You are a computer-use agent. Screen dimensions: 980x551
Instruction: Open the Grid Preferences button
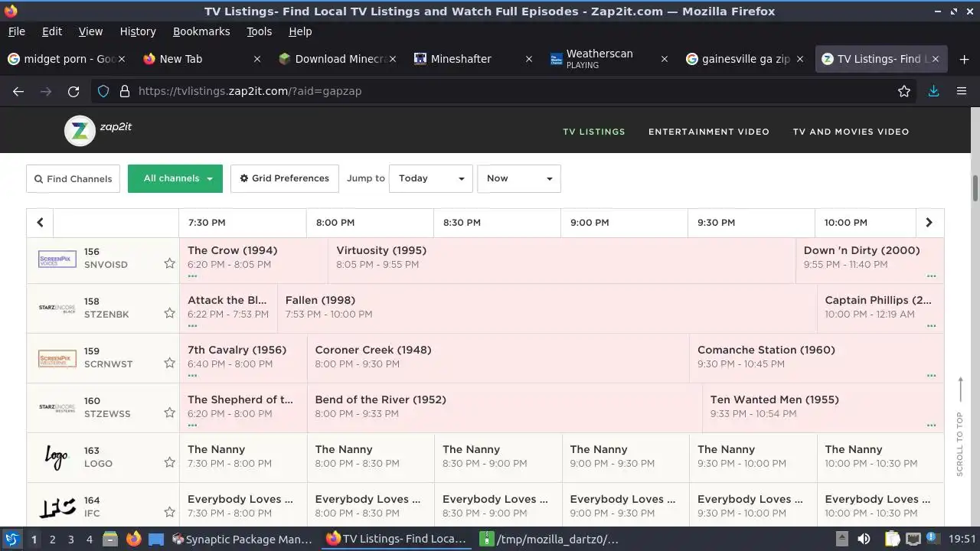pyautogui.click(x=285, y=178)
